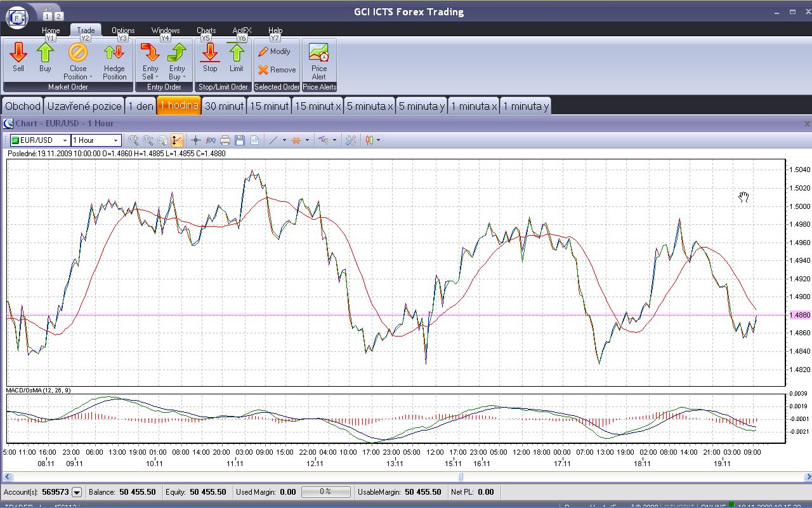Screen dimensions: 812x508
Task: Switch to the 1 minuta x tab
Action: click(474, 106)
